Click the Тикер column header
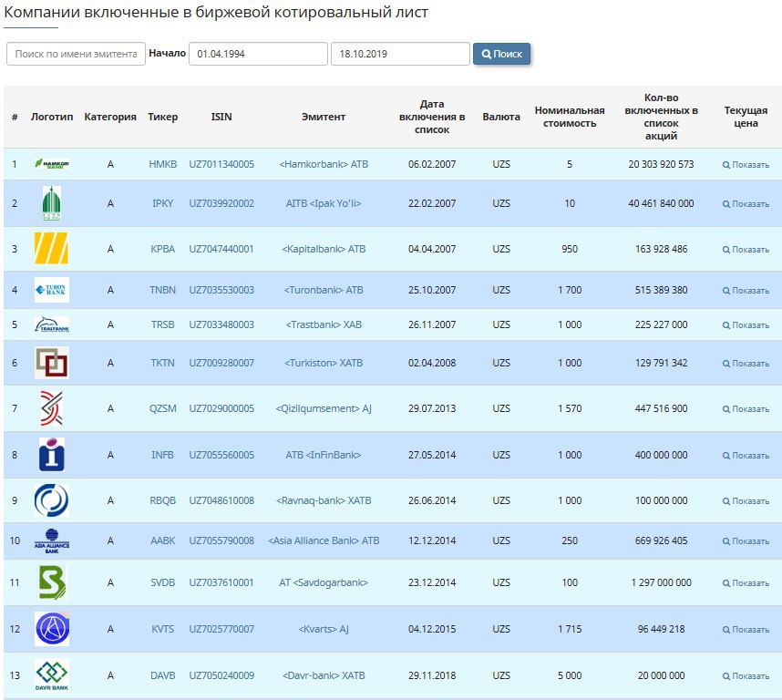 (162, 117)
